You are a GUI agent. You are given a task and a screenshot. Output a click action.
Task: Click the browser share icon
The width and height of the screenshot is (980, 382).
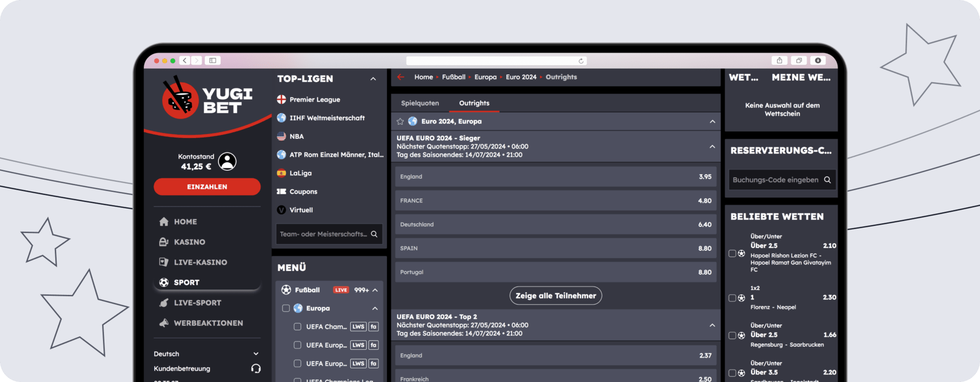(x=780, y=60)
